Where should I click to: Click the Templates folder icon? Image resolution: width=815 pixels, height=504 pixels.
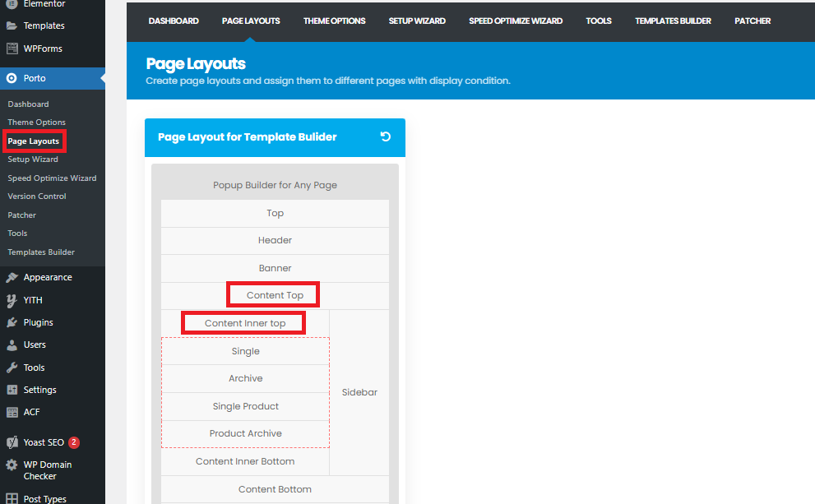click(12, 25)
